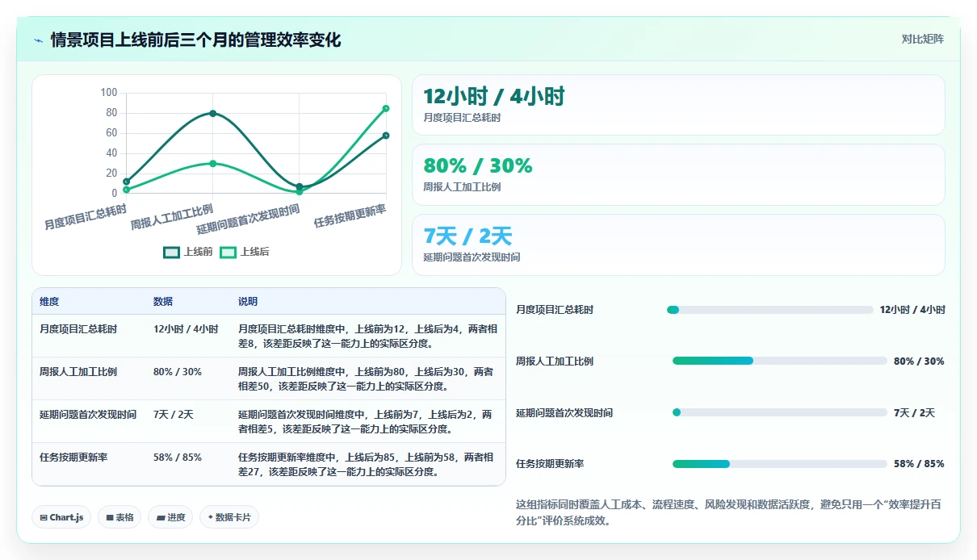Image resolution: width=977 pixels, height=560 pixels.
Task: Click the 月度项目汇总耗时 x-axis label on chart
Action: point(86,218)
